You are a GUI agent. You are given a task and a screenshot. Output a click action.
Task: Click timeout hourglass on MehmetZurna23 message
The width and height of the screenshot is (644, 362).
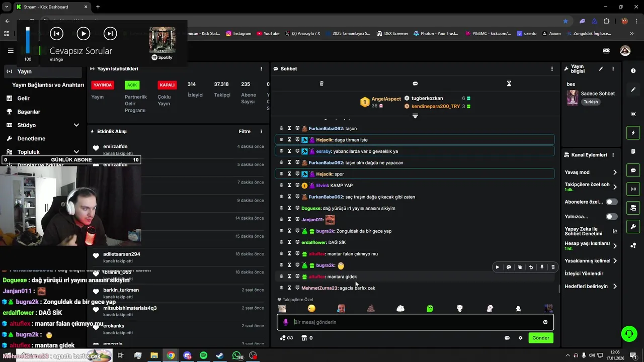[x=289, y=288]
